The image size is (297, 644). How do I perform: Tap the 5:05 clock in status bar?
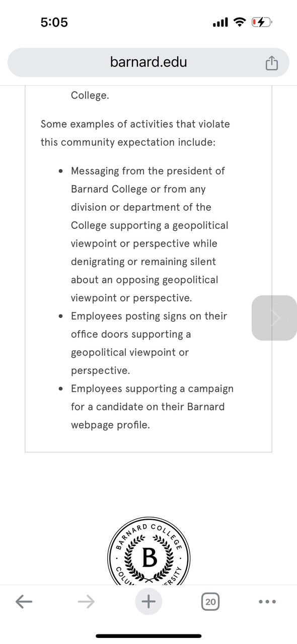(x=54, y=22)
